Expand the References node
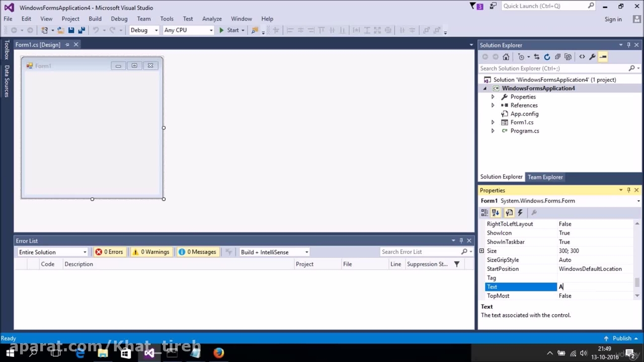The image size is (644, 362). pos(493,106)
